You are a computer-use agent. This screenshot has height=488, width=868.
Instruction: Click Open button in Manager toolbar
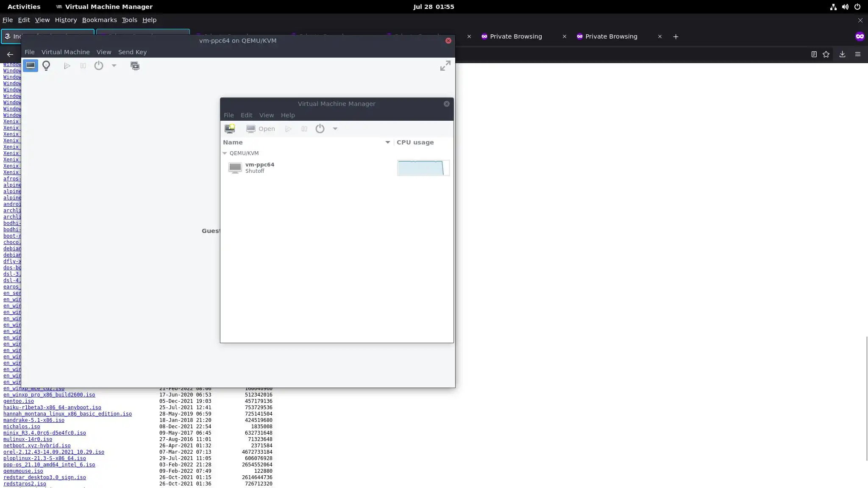pyautogui.click(x=261, y=129)
